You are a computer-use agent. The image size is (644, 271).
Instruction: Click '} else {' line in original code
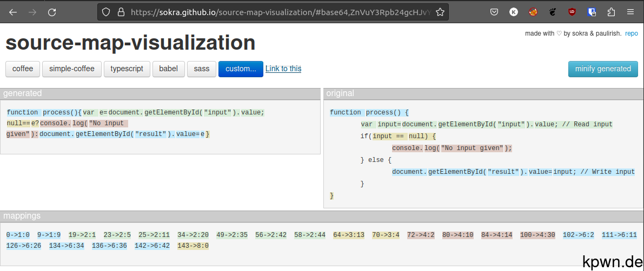[x=376, y=160]
